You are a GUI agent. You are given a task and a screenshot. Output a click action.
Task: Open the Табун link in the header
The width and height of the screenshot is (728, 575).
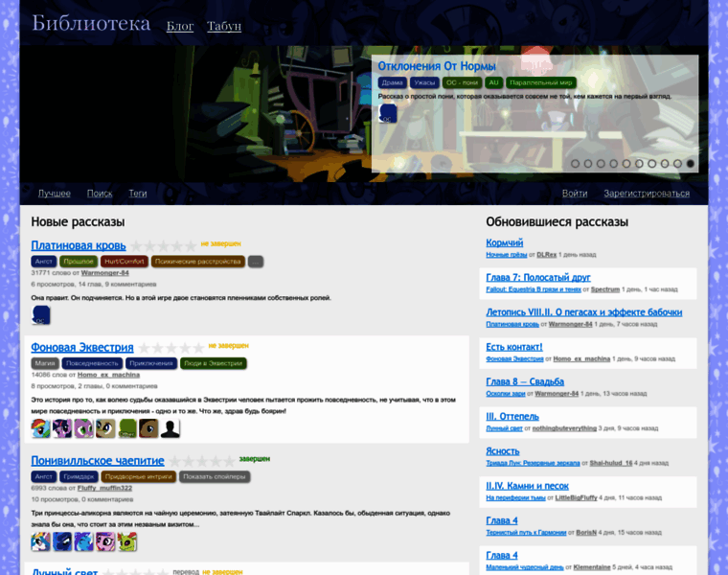click(x=224, y=26)
